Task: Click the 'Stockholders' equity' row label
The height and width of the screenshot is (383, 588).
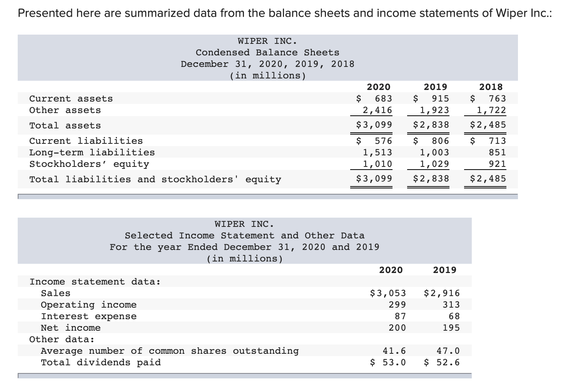Action: (x=89, y=164)
